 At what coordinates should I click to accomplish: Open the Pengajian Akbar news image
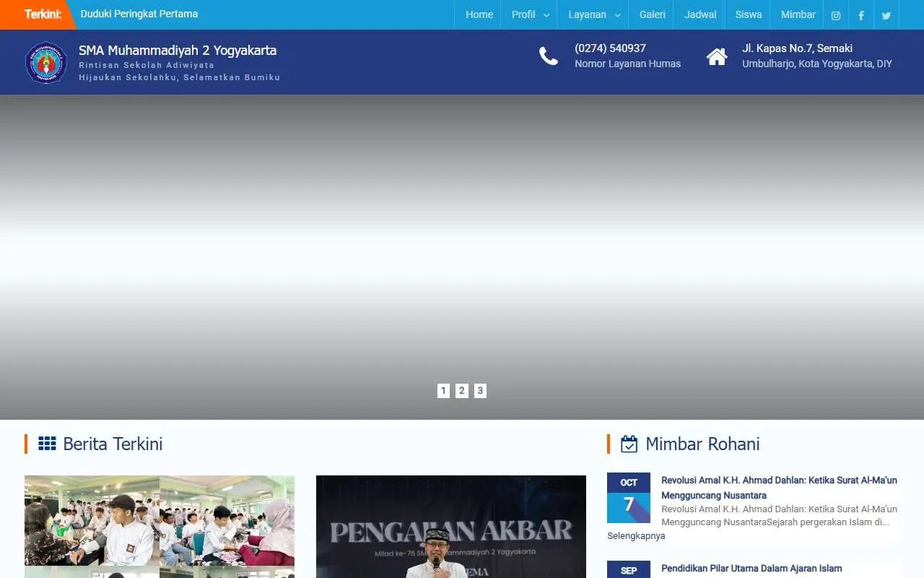(451, 527)
